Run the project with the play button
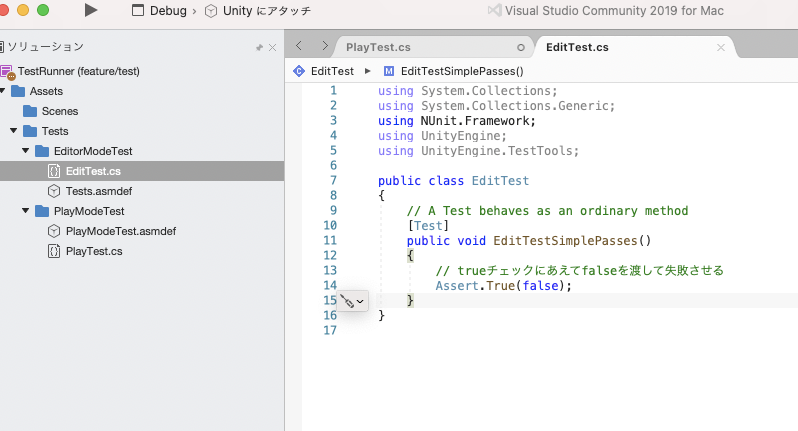The width and height of the screenshot is (798, 431). click(x=91, y=10)
